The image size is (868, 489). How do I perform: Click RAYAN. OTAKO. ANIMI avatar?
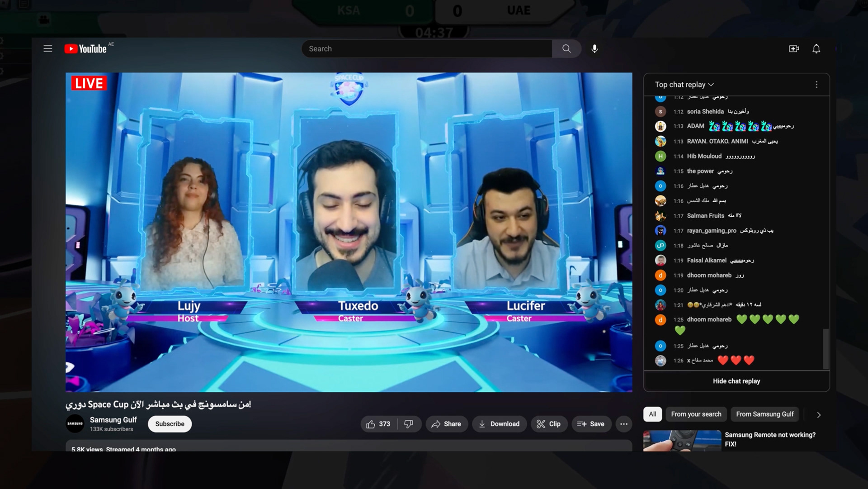click(660, 141)
